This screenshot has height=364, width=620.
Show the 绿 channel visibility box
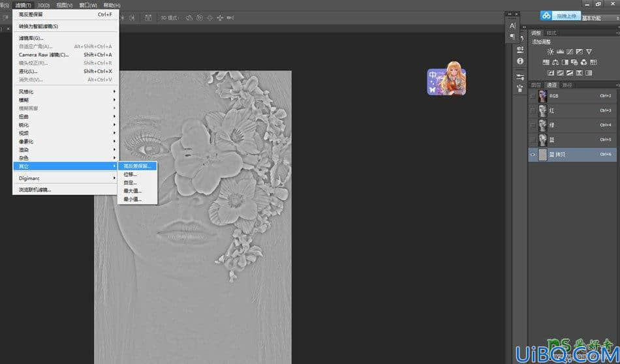coord(533,125)
